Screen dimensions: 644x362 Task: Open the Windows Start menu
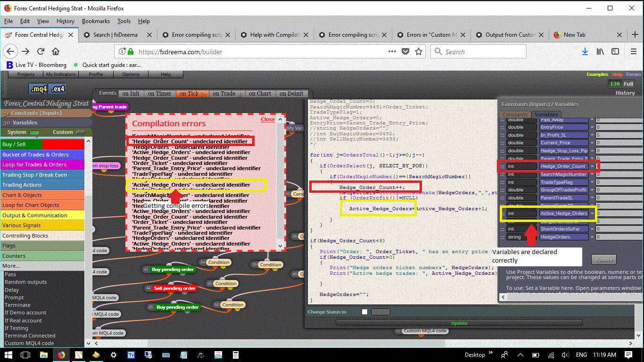click(x=8, y=354)
